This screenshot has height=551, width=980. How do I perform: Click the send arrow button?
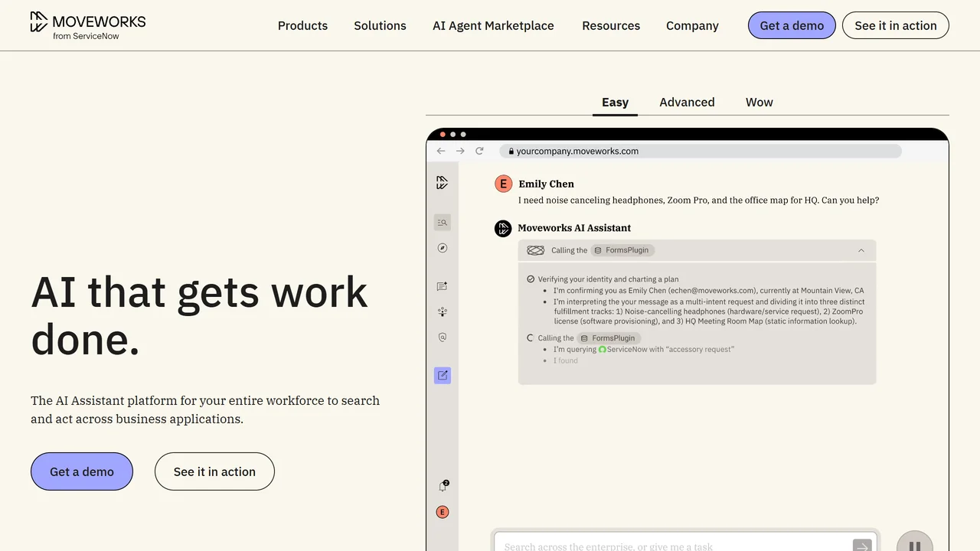(862, 546)
